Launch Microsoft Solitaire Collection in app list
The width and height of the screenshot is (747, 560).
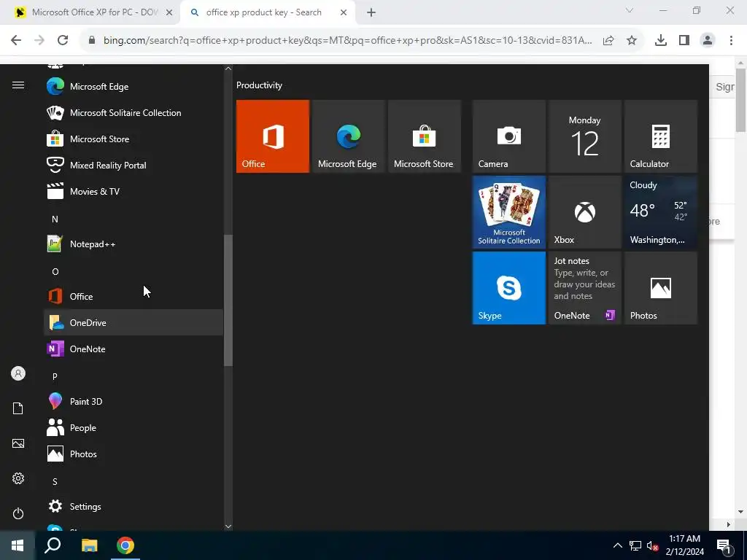(x=133, y=113)
